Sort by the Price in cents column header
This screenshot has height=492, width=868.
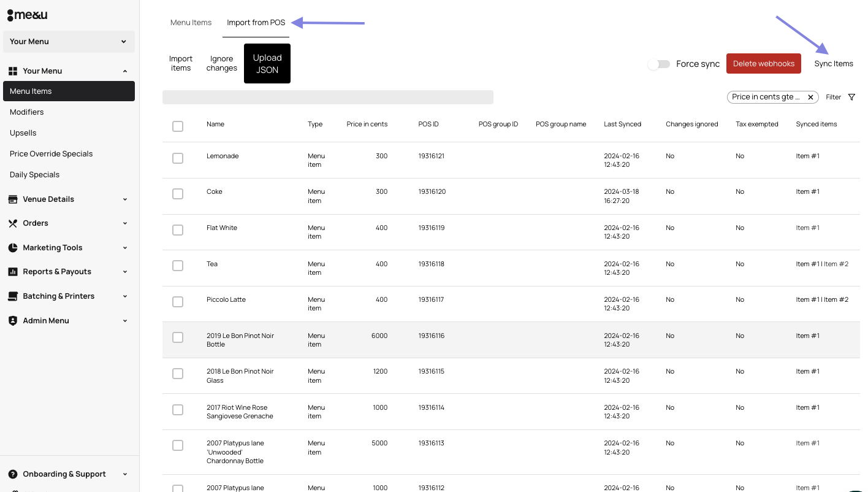[367, 125]
